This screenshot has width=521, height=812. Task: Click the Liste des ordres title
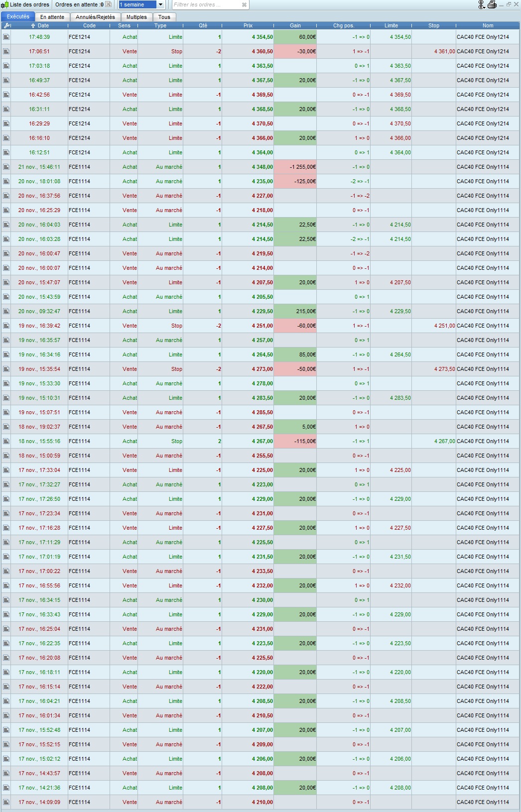tap(30, 4)
